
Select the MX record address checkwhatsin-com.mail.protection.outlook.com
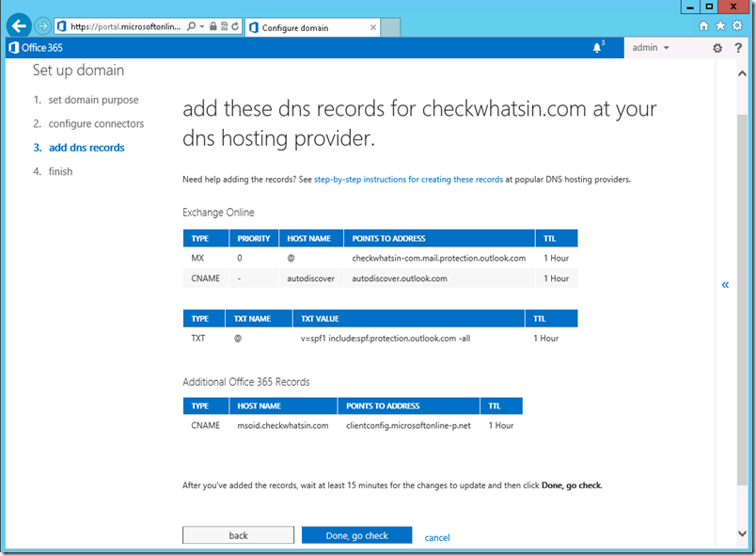click(x=439, y=259)
